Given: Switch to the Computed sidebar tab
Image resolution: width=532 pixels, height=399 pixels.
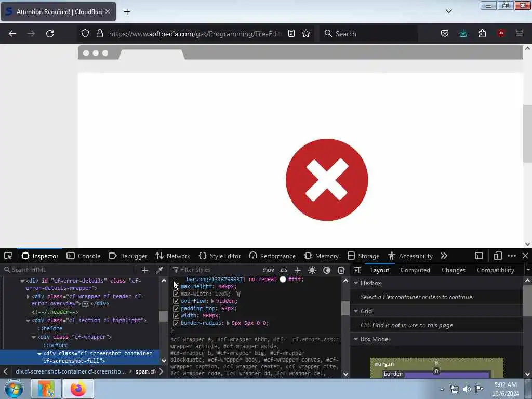Looking at the screenshot, I should 415,270.
